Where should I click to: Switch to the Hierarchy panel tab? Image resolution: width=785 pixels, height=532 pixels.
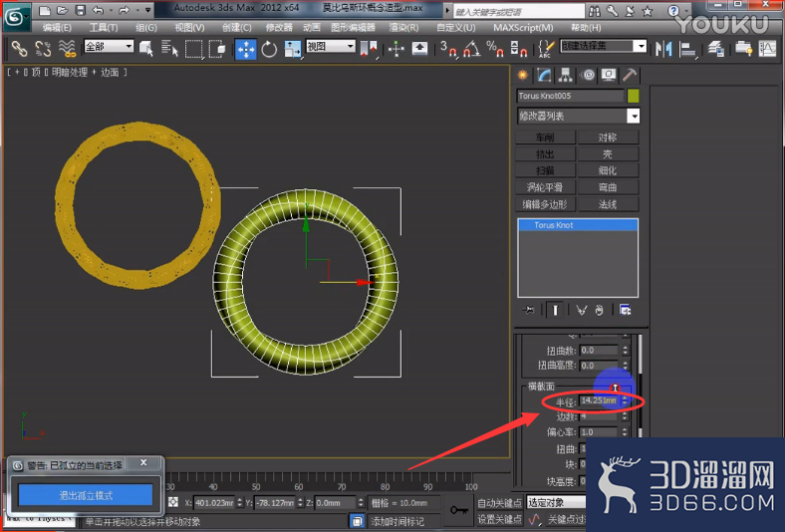[566, 75]
